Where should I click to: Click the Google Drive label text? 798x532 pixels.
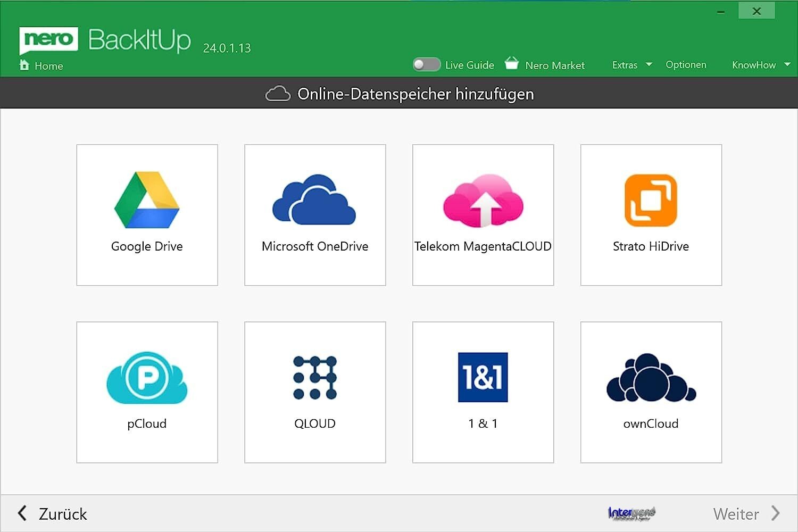tap(147, 246)
